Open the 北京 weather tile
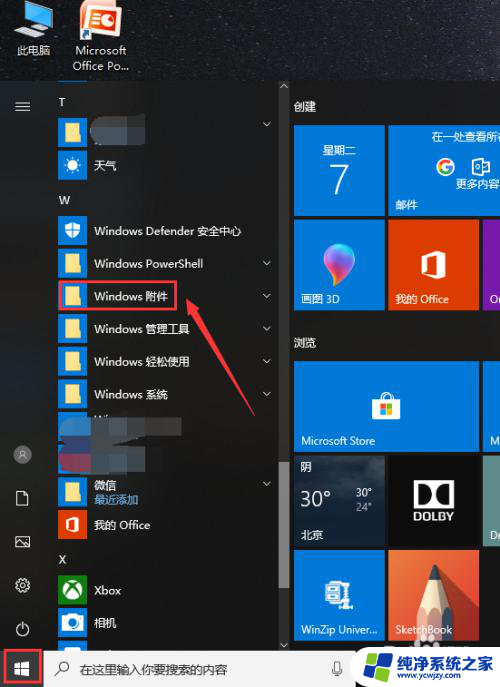 [339, 501]
